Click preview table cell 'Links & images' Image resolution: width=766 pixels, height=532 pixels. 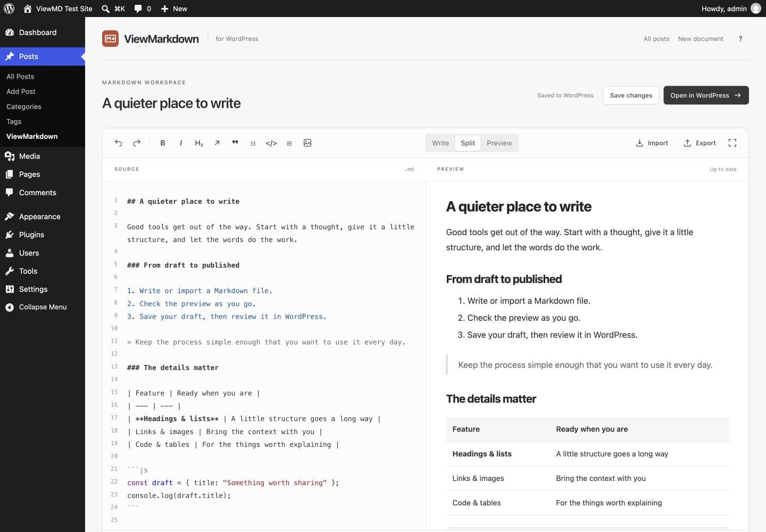click(478, 478)
